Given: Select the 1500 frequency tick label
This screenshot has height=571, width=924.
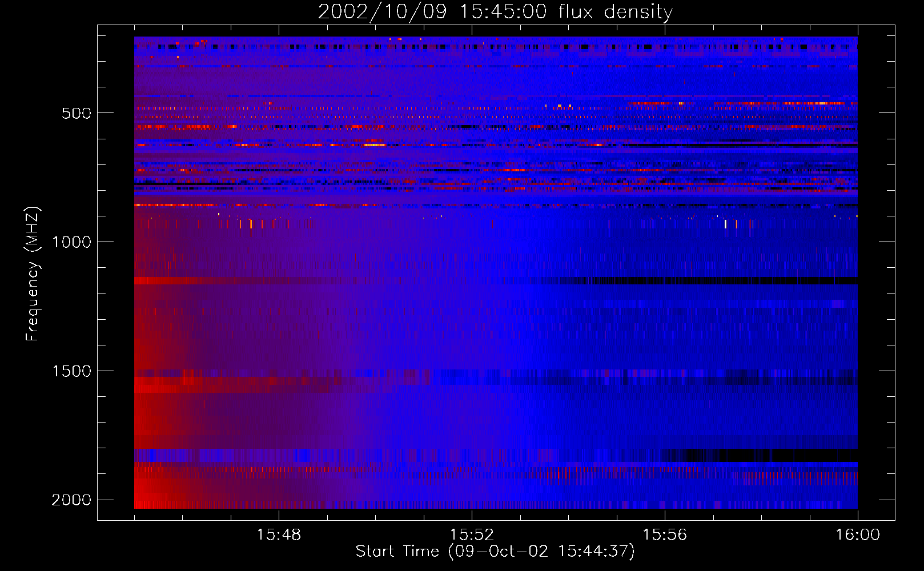Looking at the screenshot, I should click(71, 371).
